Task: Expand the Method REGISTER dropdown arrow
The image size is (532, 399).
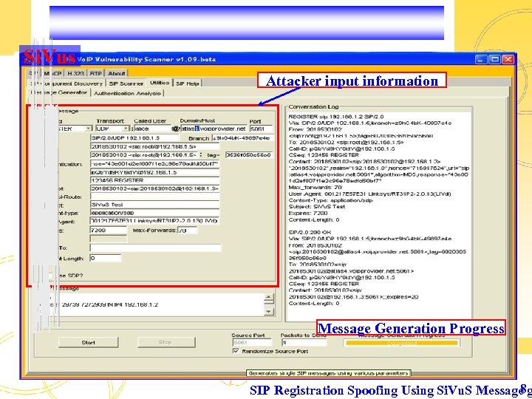Action: (88, 129)
